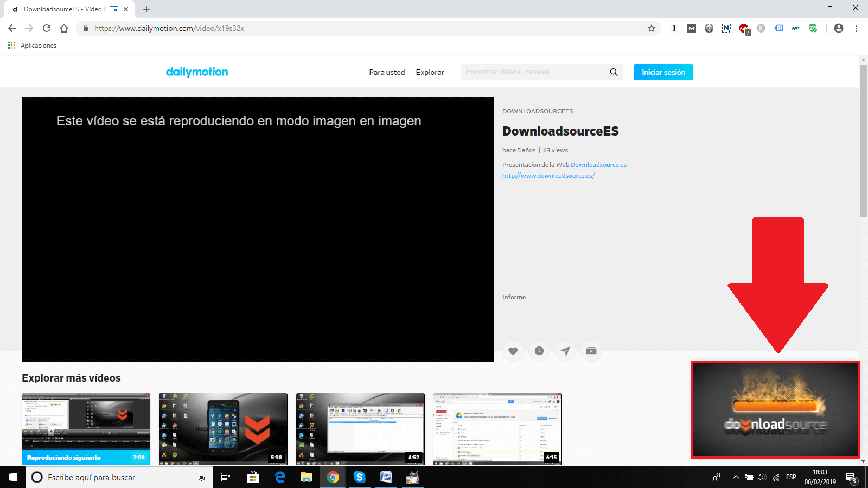The height and width of the screenshot is (488, 868).
Task: Like the video with heart icon
Action: pos(513,351)
